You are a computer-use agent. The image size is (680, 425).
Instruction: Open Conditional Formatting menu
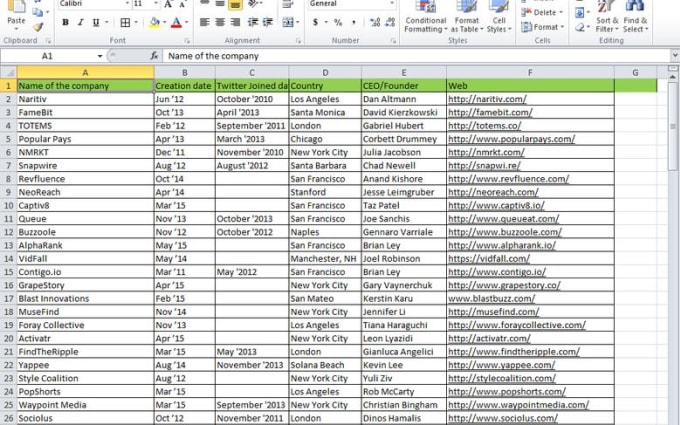coord(426,17)
